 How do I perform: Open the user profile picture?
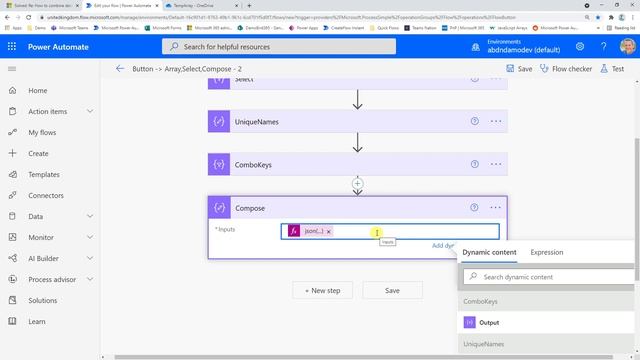pyautogui.click(x=627, y=47)
